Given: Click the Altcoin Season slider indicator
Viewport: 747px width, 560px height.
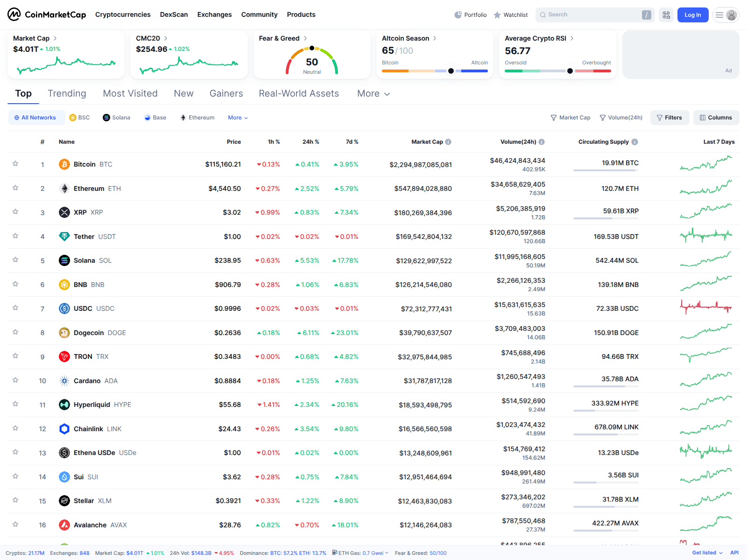Looking at the screenshot, I should (x=451, y=71).
